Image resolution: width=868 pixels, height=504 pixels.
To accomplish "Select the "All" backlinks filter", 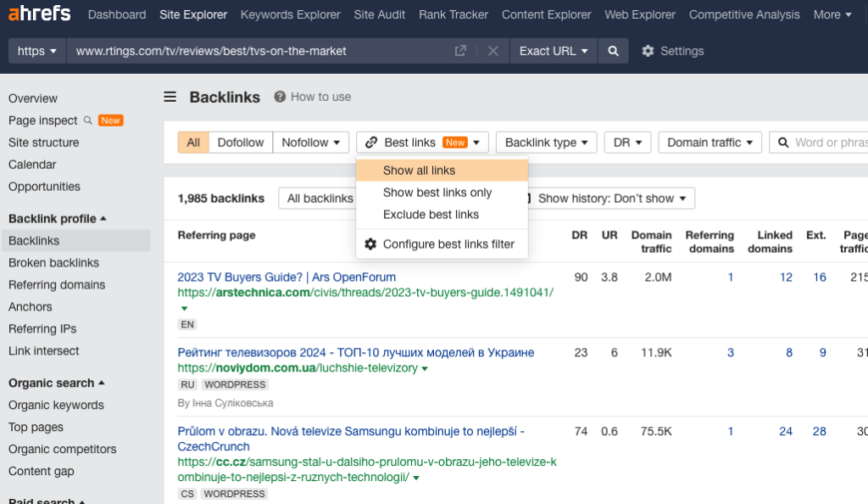I will (192, 143).
